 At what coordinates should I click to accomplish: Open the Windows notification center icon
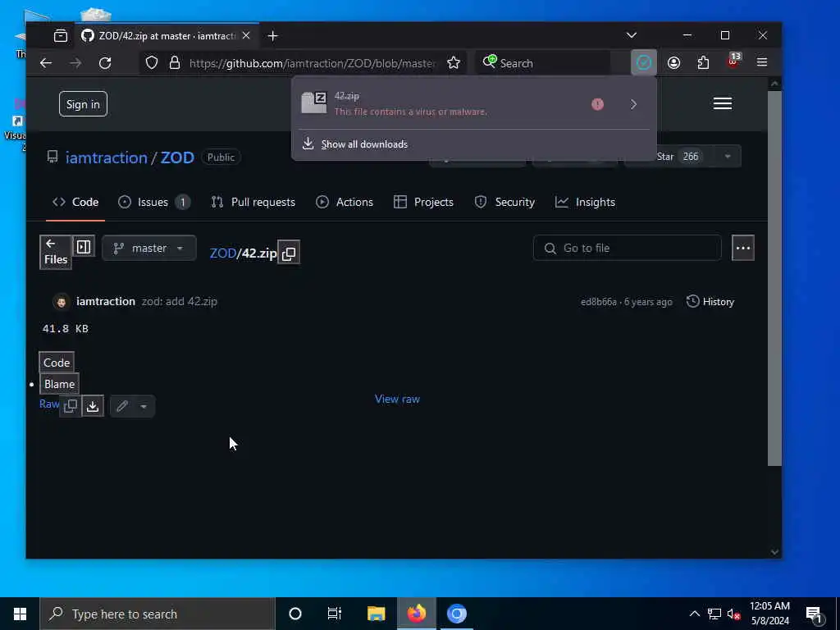click(x=815, y=614)
